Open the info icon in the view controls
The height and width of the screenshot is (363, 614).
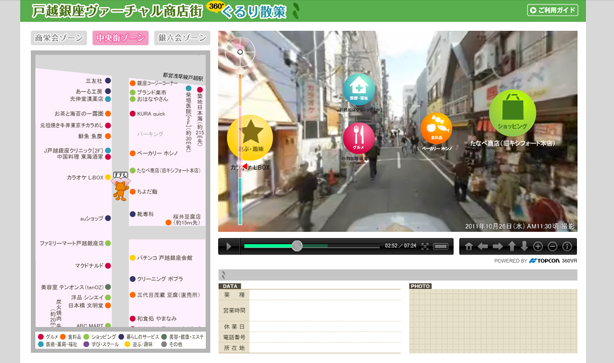[x=567, y=246]
